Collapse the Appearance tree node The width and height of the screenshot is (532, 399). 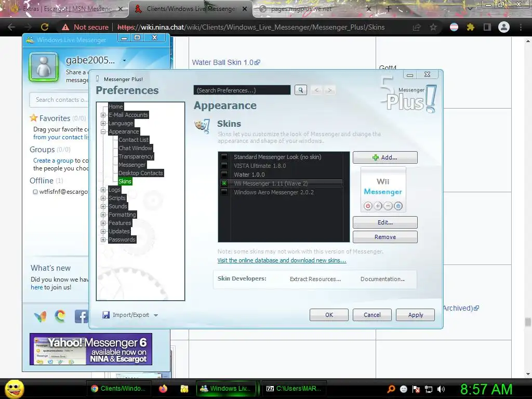103,131
